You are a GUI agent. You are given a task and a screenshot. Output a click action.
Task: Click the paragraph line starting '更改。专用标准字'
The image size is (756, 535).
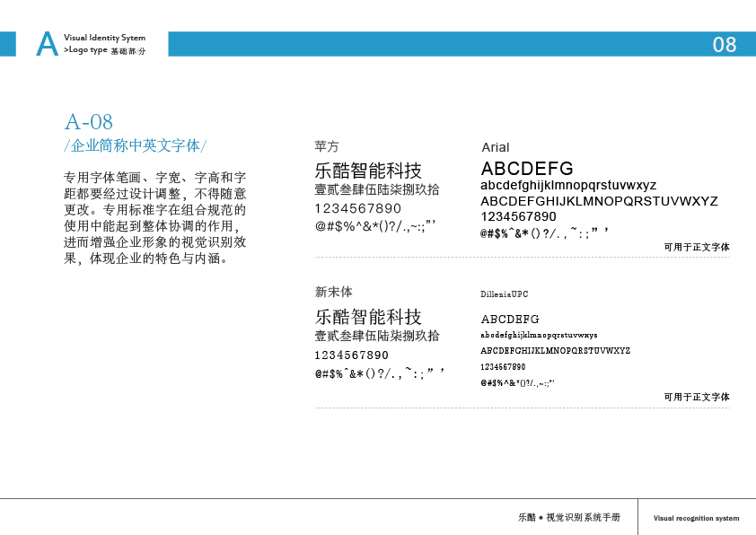154,210
